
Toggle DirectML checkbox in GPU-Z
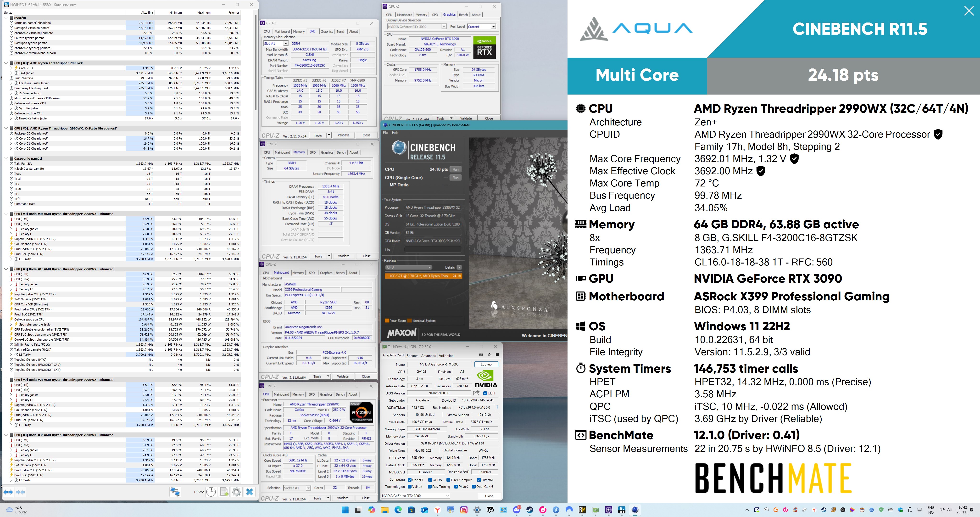tap(479, 480)
